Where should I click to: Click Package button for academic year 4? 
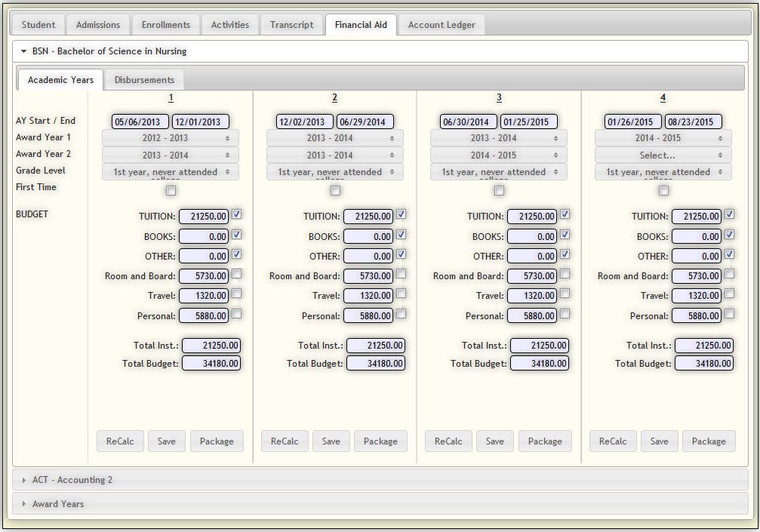point(709,441)
